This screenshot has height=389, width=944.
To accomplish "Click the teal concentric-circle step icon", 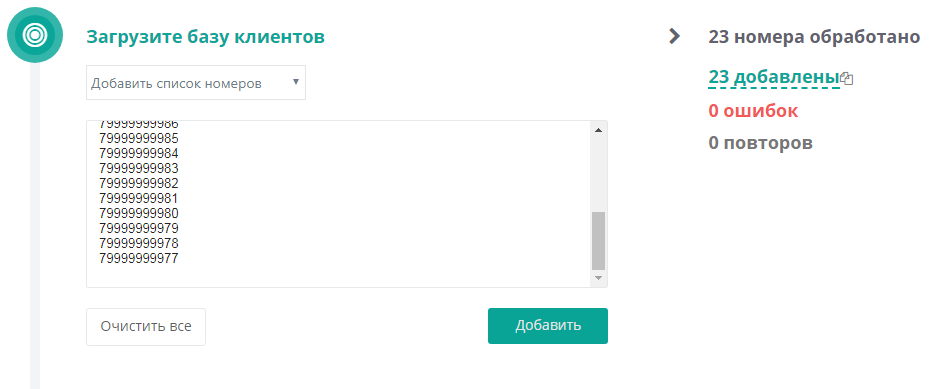I will [x=35, y=35].
